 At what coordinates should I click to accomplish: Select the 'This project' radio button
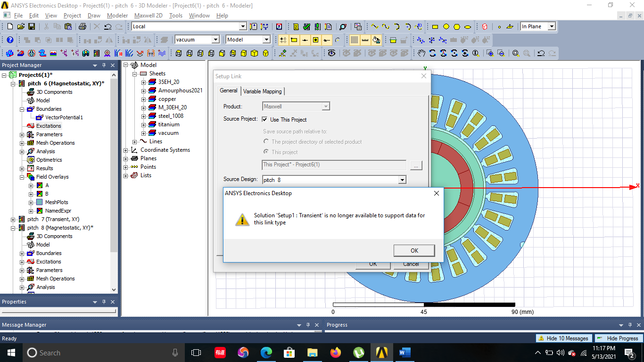tap(266, 152)
